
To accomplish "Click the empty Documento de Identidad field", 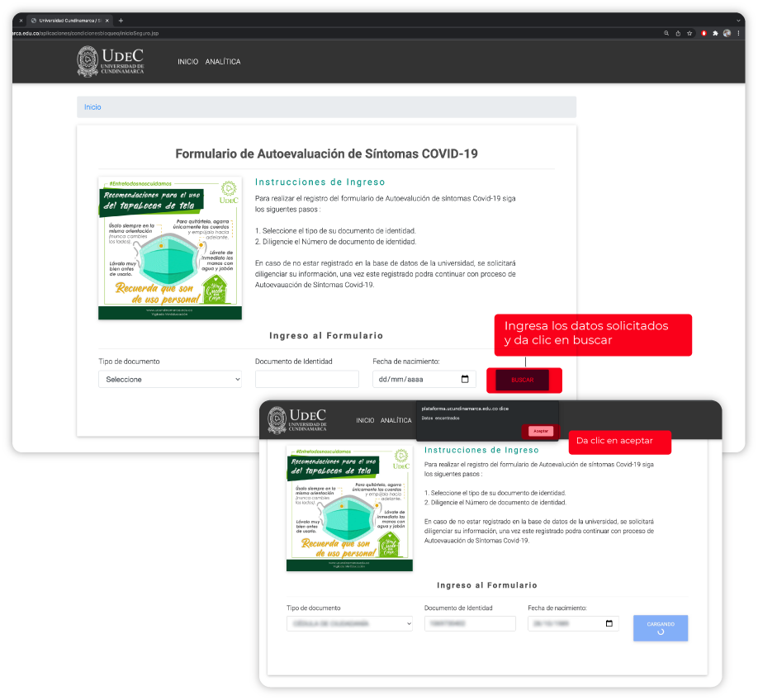I will tap(307, 379).
